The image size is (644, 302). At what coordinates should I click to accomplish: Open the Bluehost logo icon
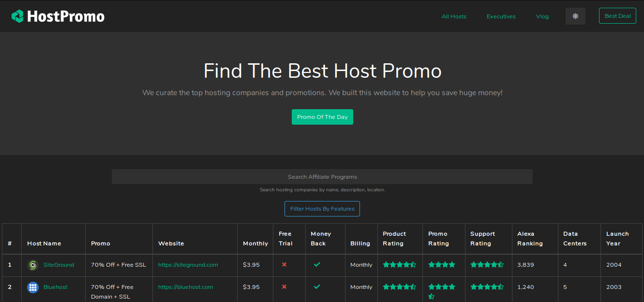[33, 288]
